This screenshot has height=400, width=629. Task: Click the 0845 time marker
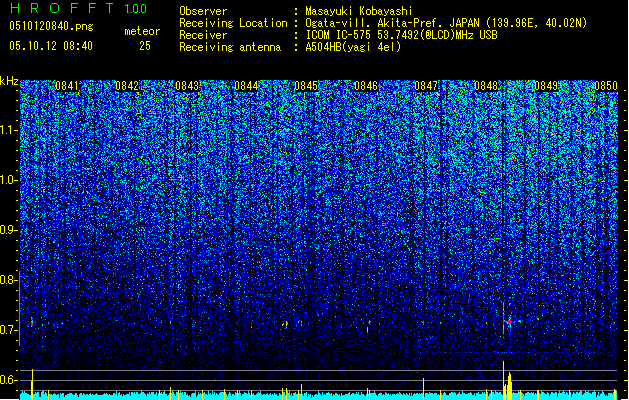[x=306, y=86]
